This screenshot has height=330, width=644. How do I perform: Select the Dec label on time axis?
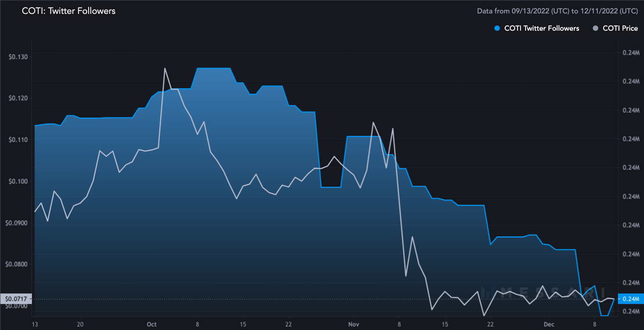549,324
